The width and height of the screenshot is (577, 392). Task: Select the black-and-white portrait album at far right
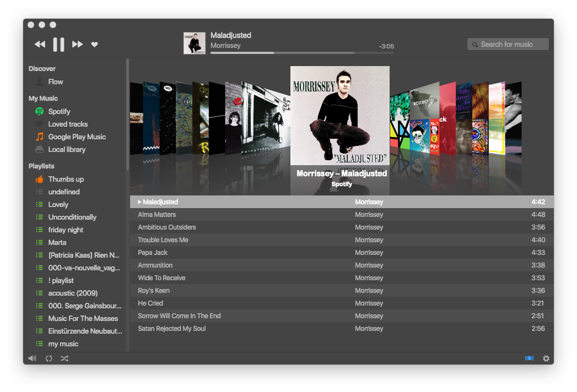tap(513, 118)
